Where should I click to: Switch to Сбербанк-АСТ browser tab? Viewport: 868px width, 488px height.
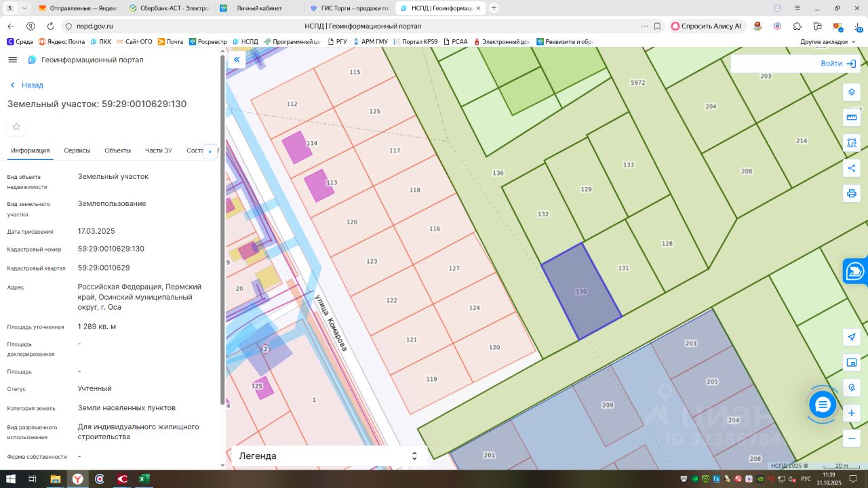(169, 8)
